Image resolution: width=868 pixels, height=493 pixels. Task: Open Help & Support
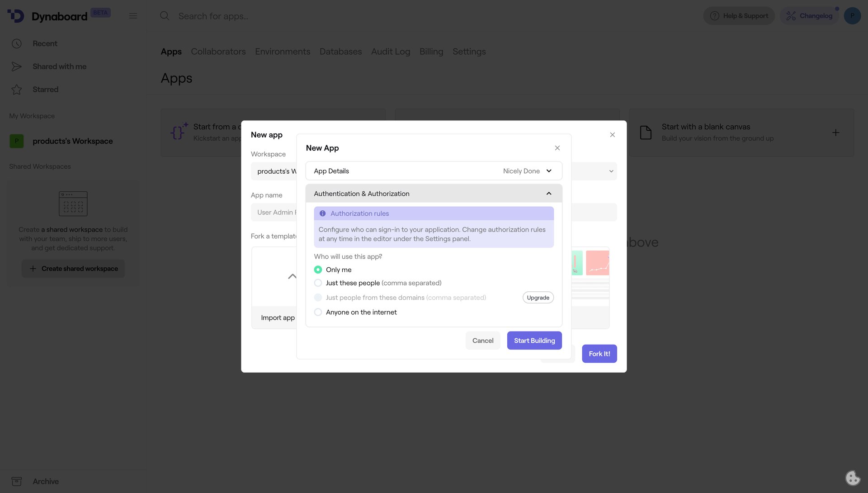coord(739,15)
